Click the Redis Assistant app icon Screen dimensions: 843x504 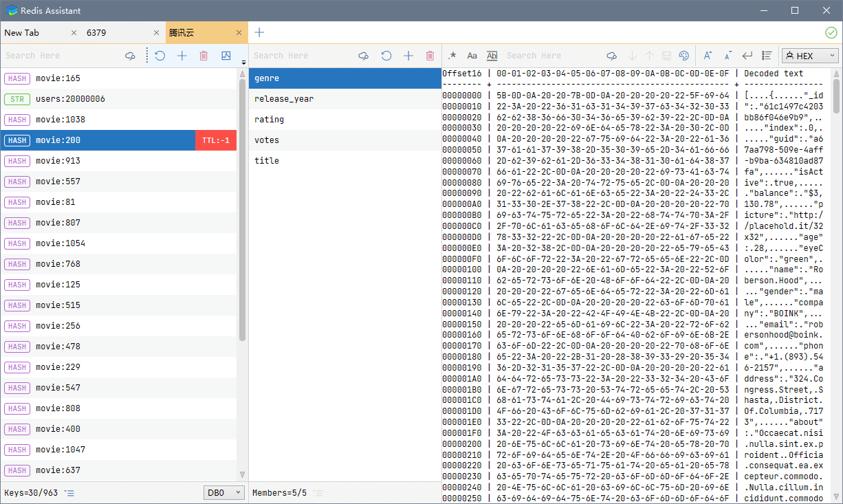click(12, 10)
